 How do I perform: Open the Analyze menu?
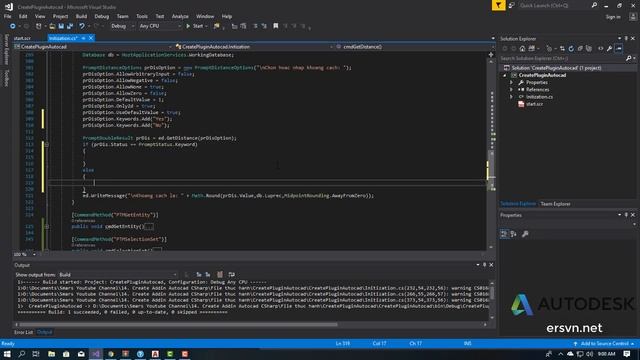(x=180, y=16)
